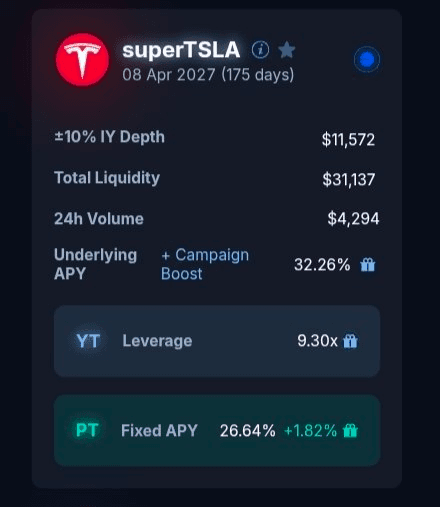440x507 pixels.
Task: Open the superTSLA info icon
Action: coord(260,50)
